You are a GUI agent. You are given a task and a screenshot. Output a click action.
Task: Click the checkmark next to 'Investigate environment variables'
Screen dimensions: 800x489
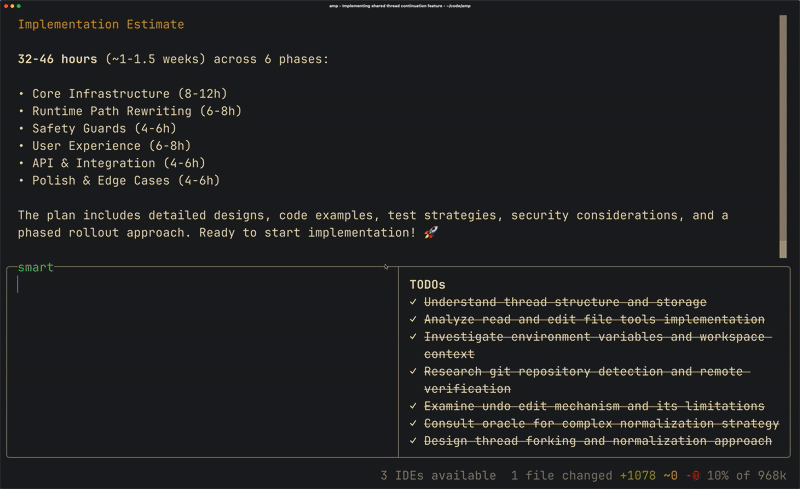click(x=413, y=337)
